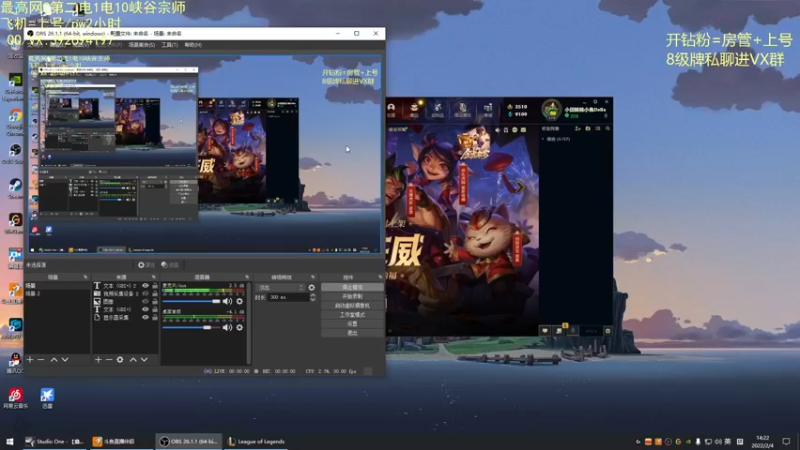800x450 pixels.
Task: Move the selected scene down
Action: 65,360
